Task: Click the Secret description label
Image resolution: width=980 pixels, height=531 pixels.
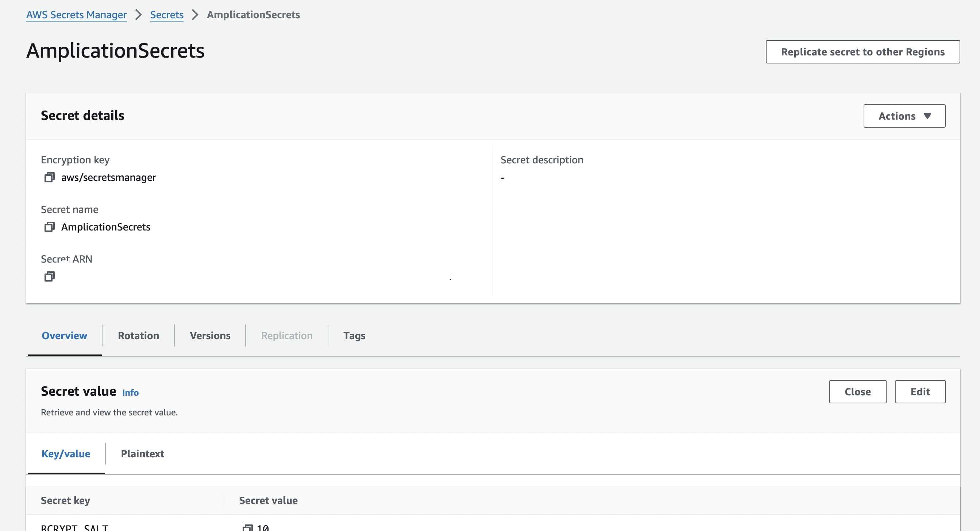Action: pos(542,160)
